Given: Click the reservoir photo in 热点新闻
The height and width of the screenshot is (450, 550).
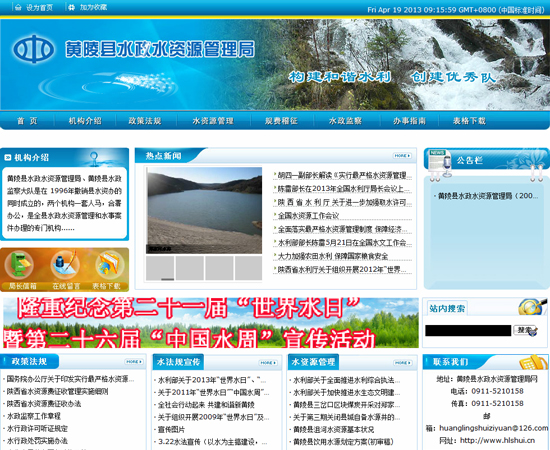Looking at the screenshot, I should click(204, 210).
